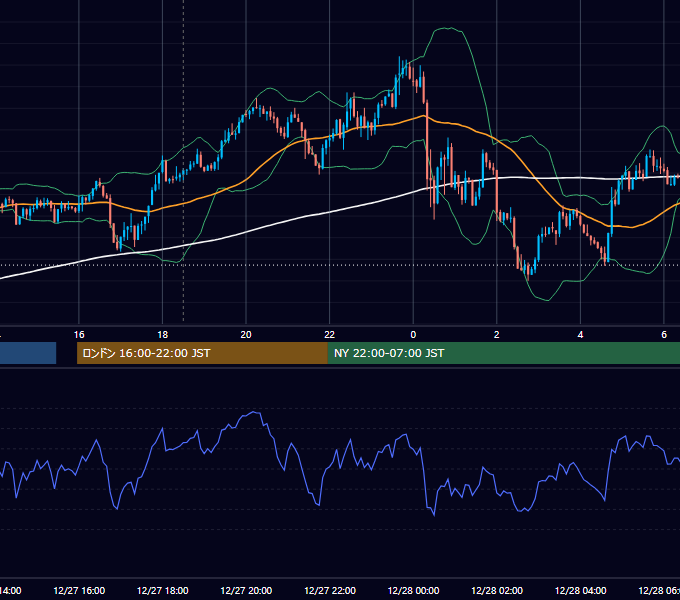This screenshot has height=600, width=680.
Task: Click the 12/28 02:00 date label
Action: pos(497,591)
